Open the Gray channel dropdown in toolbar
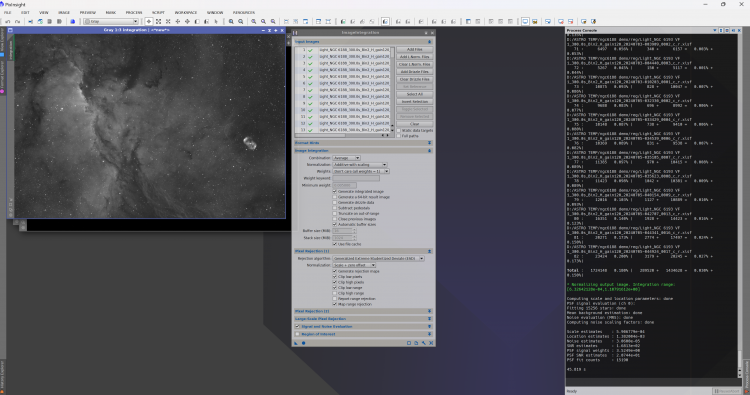Viewport: 750px width, 395px height. [x=110, y=22]
